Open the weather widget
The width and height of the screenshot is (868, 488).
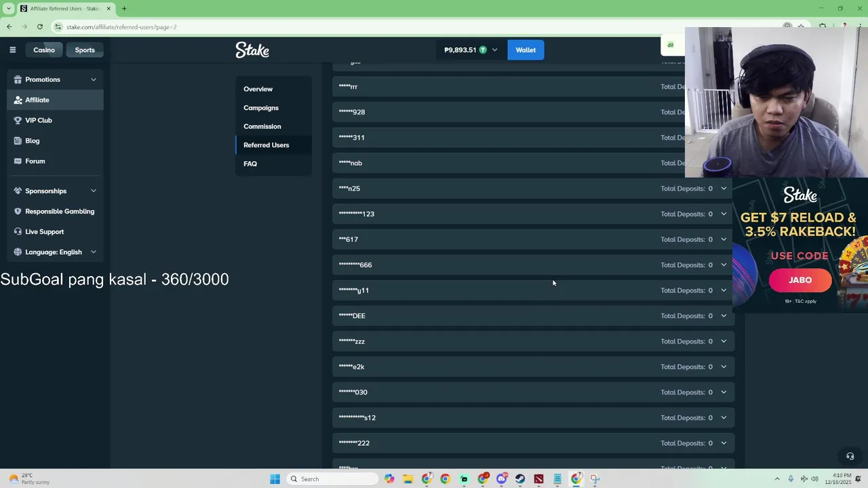click(28, 479)
